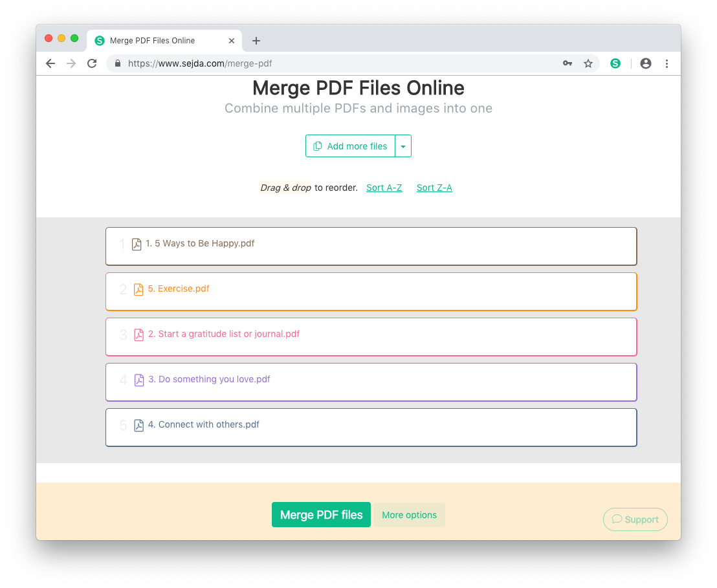The width and height of the screenshot is (717, 588).
Task: Click the PDF icon next to "1. 5 Ways to Be Happy.pdf"
Action: pos(136,244)
